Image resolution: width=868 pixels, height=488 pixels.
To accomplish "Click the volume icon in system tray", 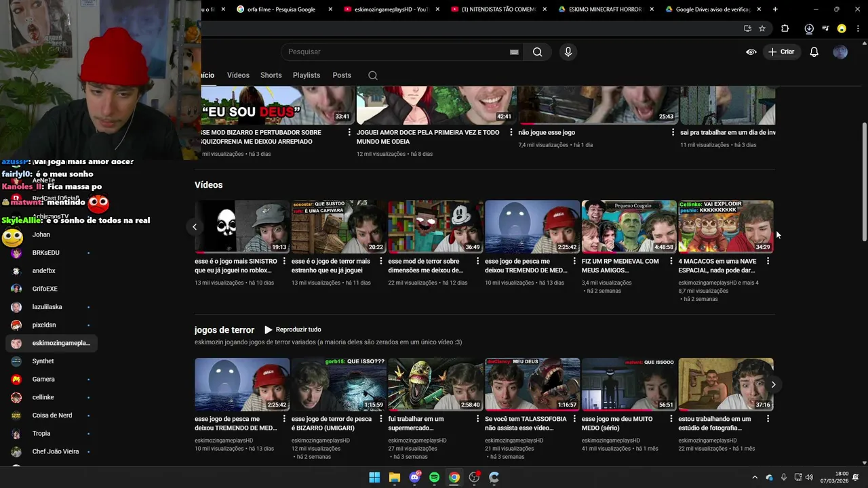I will [x=809, y=477].
